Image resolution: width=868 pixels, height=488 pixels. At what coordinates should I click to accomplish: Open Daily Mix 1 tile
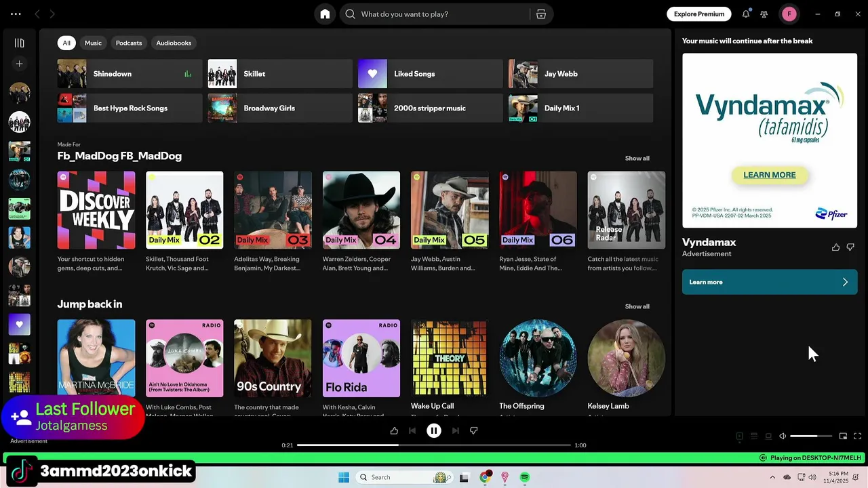tap(581, 108)
